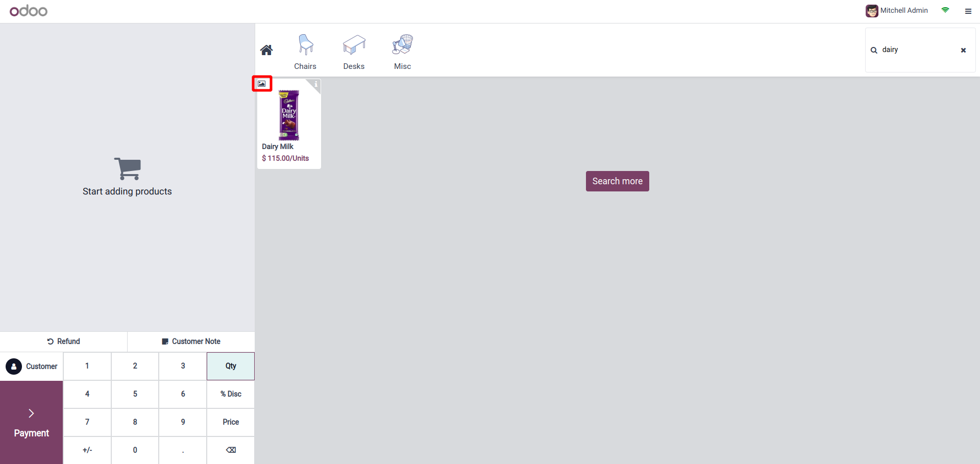Viewport: 980px width, 464px height.
Task: Proceed to Payment
Action: [32, 423]
